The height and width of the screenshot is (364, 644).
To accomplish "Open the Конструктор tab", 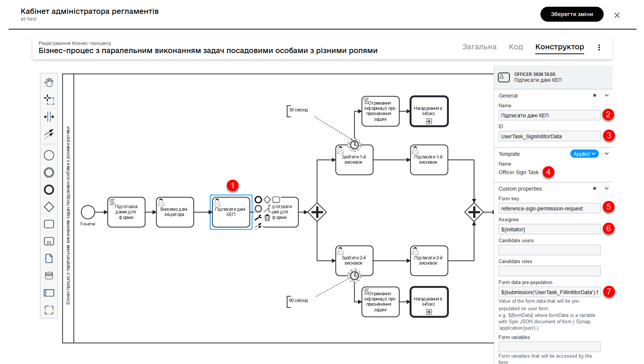I will click(560, 47).
